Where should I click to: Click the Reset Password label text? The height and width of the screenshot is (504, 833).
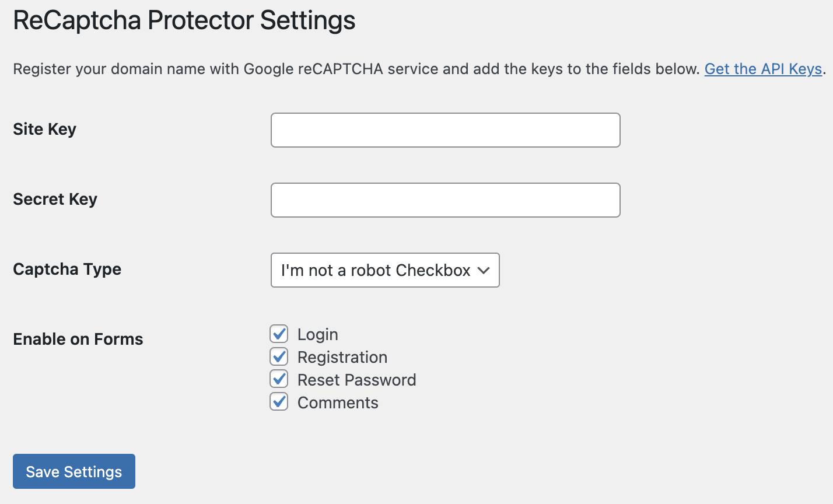point(357,380)
